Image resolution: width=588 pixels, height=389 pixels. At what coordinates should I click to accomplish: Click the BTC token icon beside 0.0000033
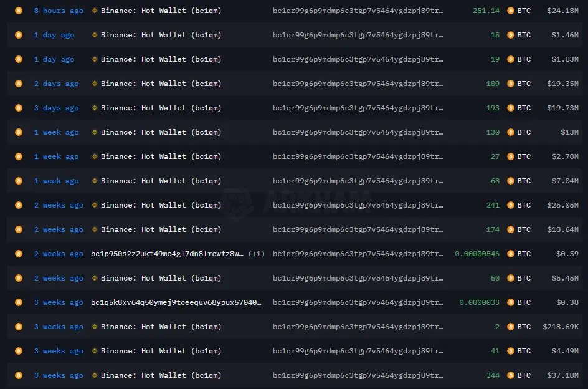[x=510, y=302]
